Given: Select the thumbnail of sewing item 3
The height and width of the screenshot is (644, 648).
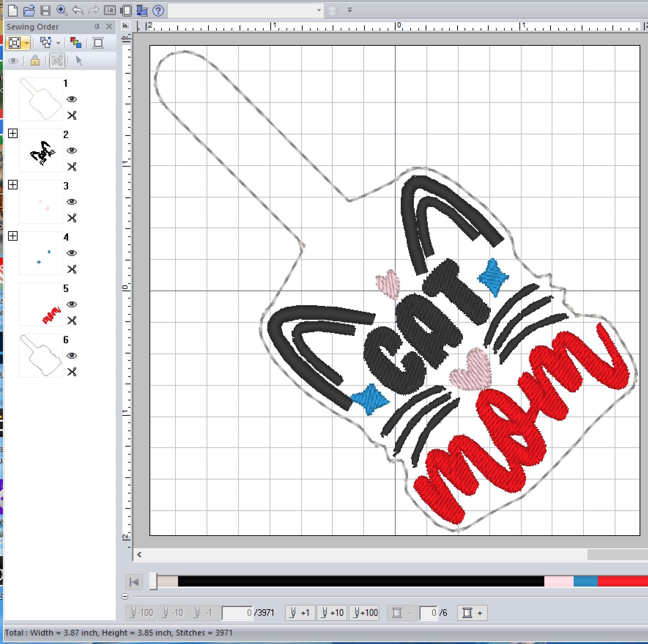Looking at the screenshot, I should tap(41, 202).
